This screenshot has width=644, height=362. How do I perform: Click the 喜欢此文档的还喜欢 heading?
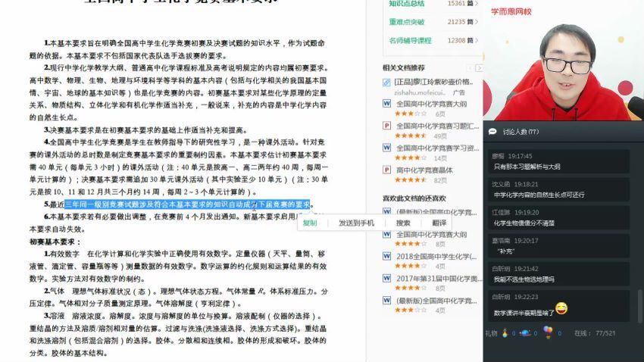(x=414, y=198)
